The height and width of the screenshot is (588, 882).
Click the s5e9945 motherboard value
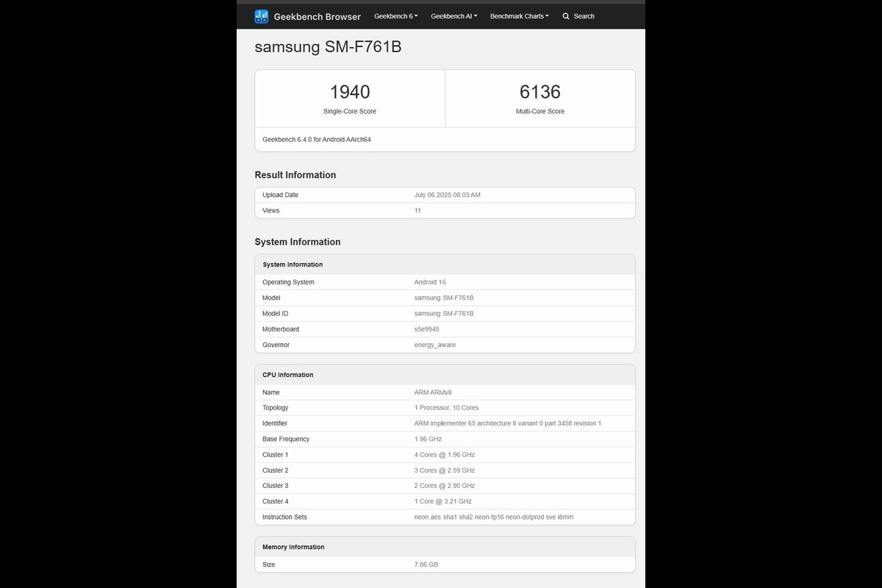[x=427, y=329]
